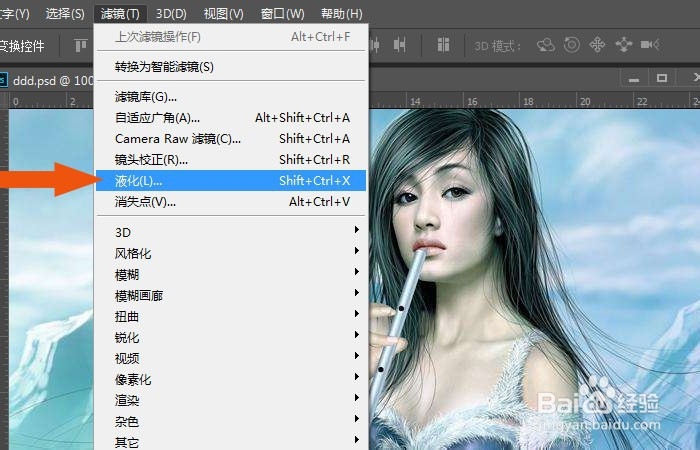Viewport: 700px width, 450px height.
Task: Expand the 3D filter submenu
Action: tap(231, 233)
